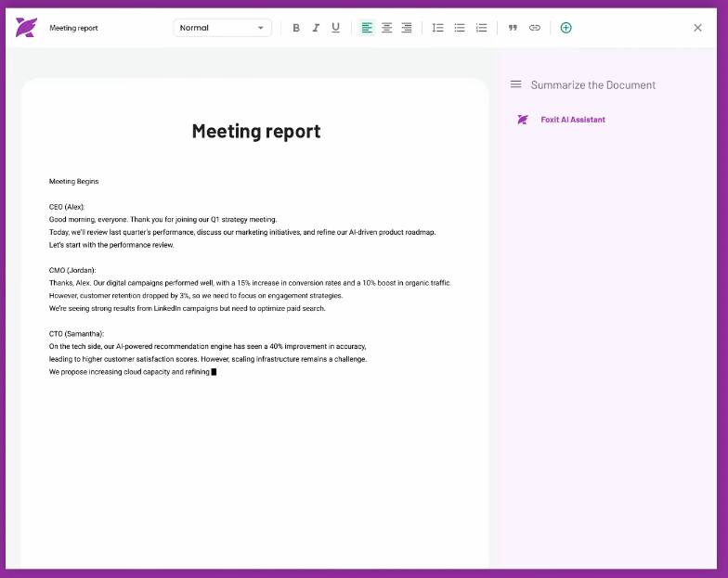Close the editor with the X button
Image resolution: width=728 pixels, height=578 pixels.
pyautogui.click(x=697, y=28)
